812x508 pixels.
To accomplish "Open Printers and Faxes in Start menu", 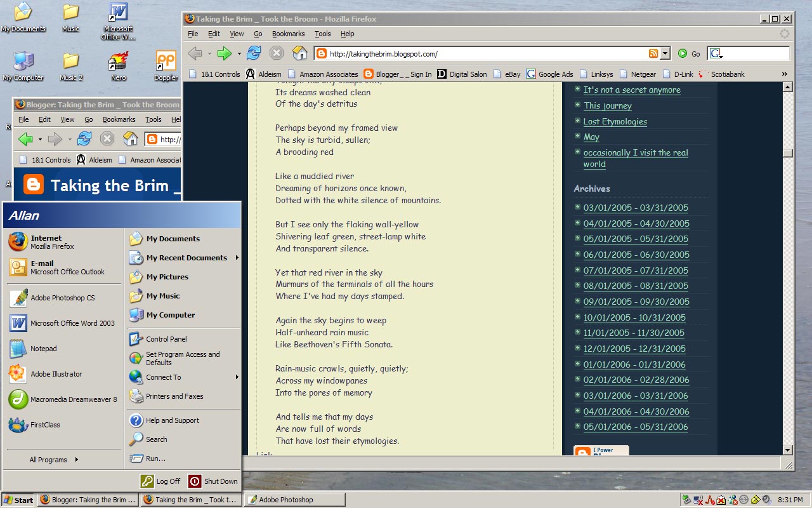I will click(184, 396).
